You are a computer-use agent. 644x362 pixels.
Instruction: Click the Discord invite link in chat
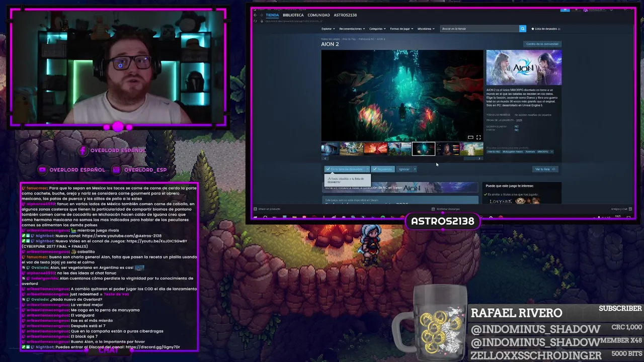click(x=153, y=347)
